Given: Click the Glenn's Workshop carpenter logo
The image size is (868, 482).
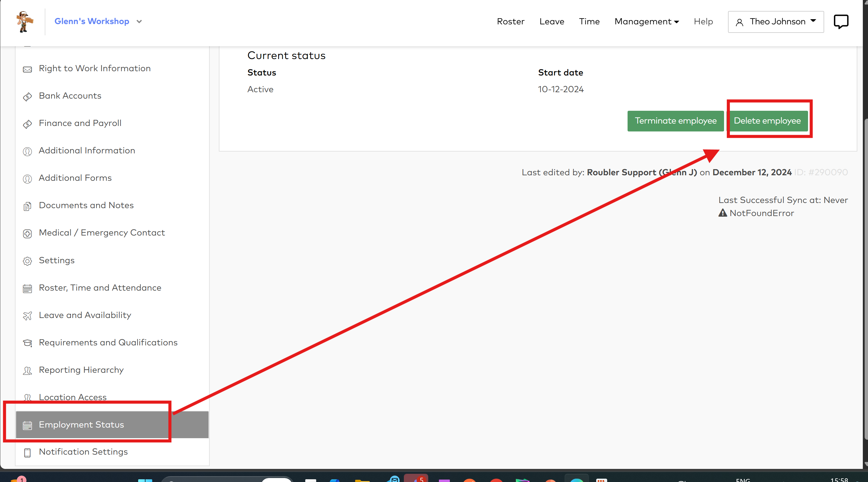Looking at the screenshot, I should click(x=25, y=22).
